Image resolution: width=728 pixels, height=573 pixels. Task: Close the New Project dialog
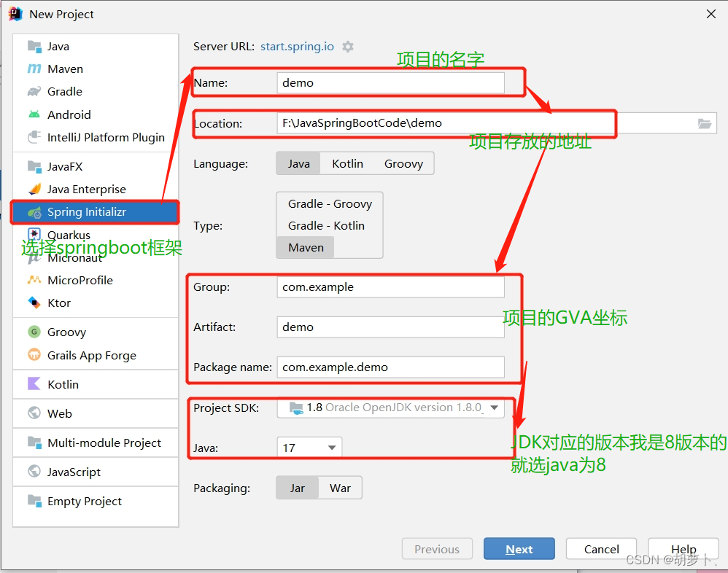pos(710,14)
